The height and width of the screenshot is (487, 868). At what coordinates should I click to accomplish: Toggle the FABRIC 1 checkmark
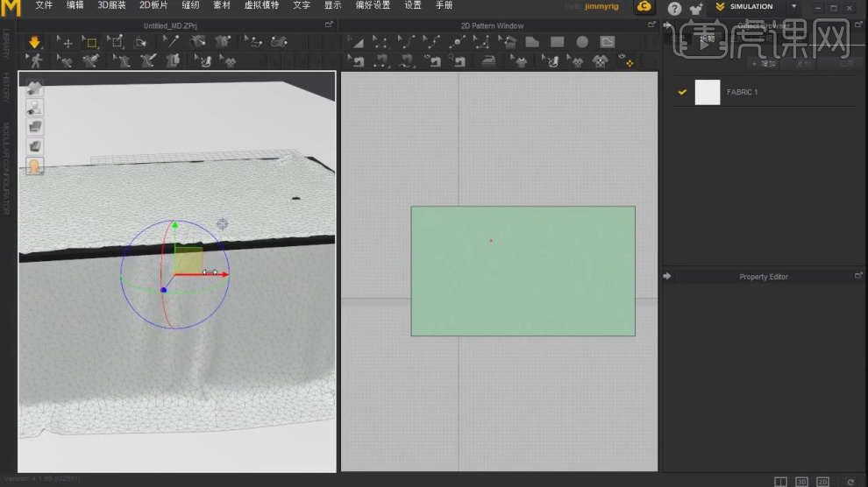click(x=682, y=92)
